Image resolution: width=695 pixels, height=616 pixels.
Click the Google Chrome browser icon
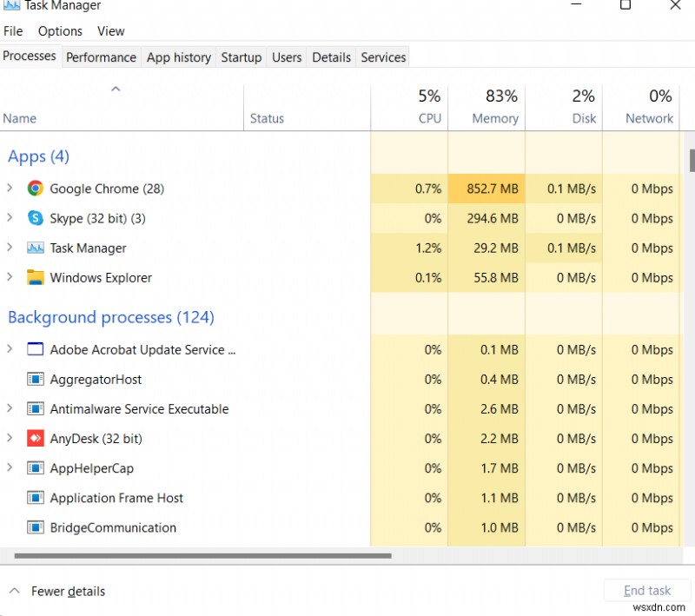(x=35, y=189)
